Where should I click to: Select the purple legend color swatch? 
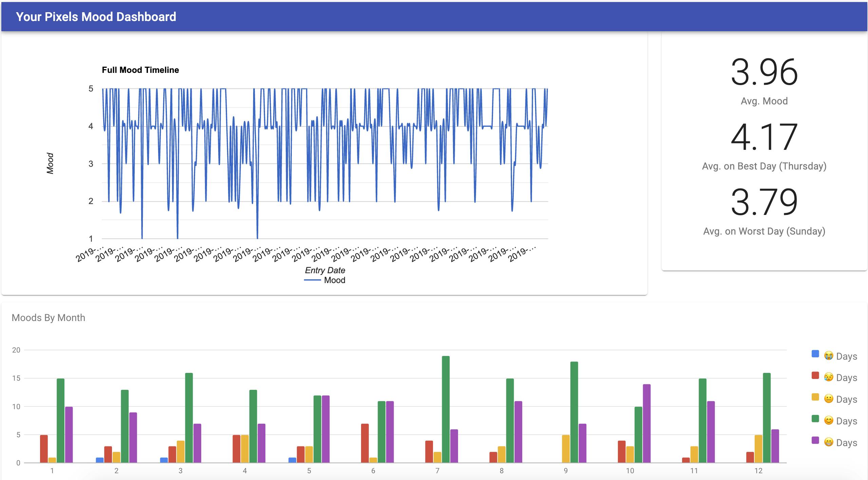coord(815,440)
